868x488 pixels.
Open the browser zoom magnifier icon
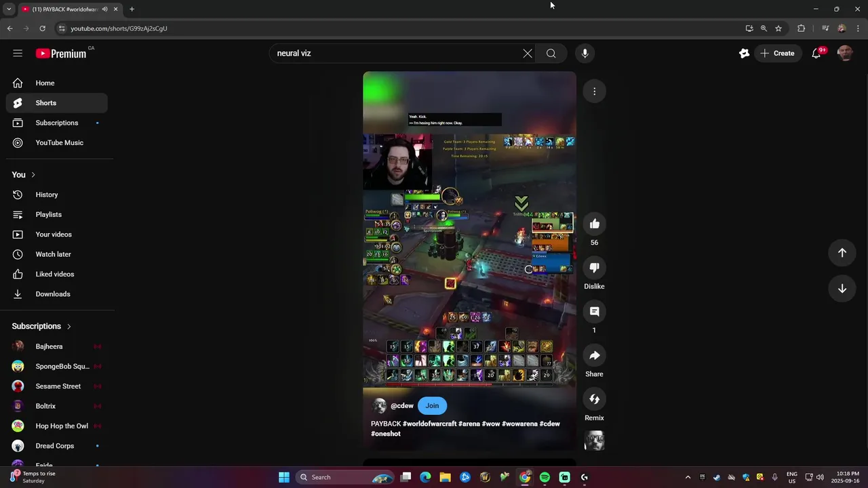coord(764,28)
